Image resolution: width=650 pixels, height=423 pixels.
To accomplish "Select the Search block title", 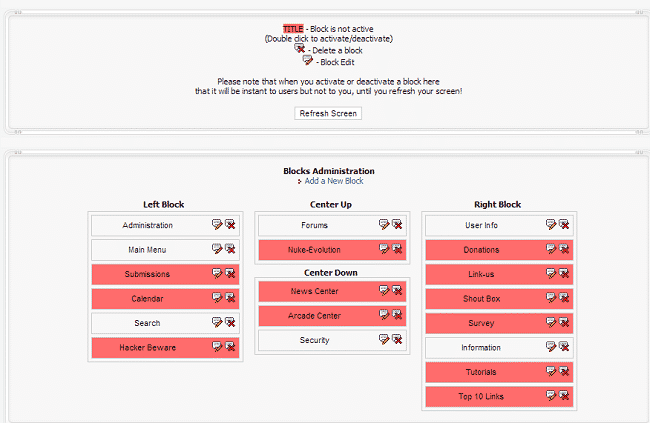I will tap(147, 323).
